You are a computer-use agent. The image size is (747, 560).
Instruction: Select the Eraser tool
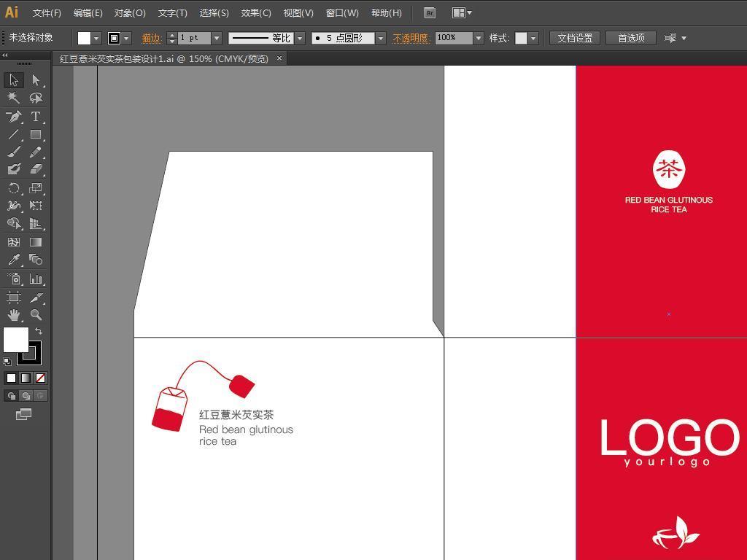coord(35,169)
